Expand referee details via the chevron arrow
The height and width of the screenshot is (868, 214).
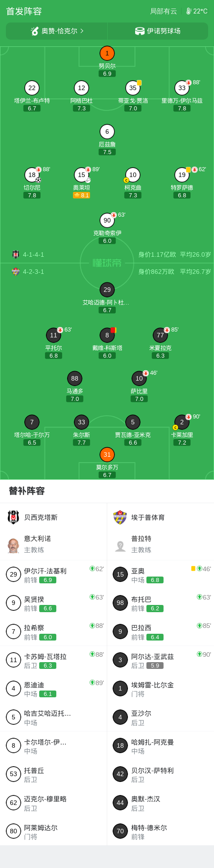click(x=82, y=31)
